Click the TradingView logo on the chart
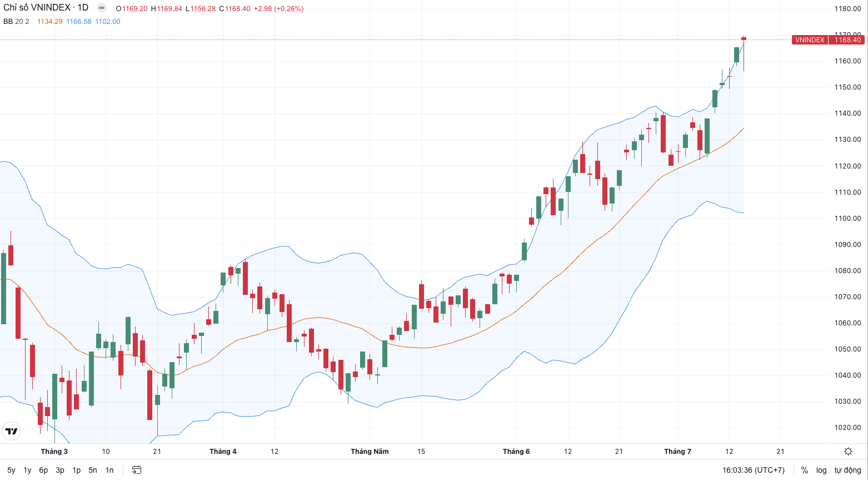Screen dimensions: 868x480 11,431
